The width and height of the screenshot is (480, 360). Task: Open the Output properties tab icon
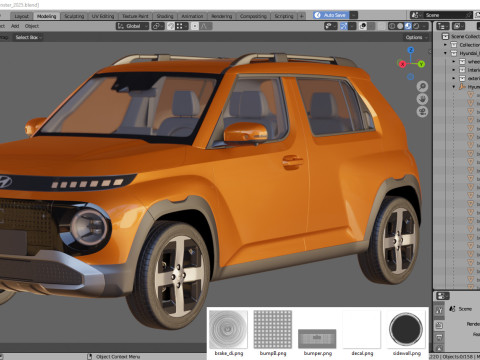439,337
